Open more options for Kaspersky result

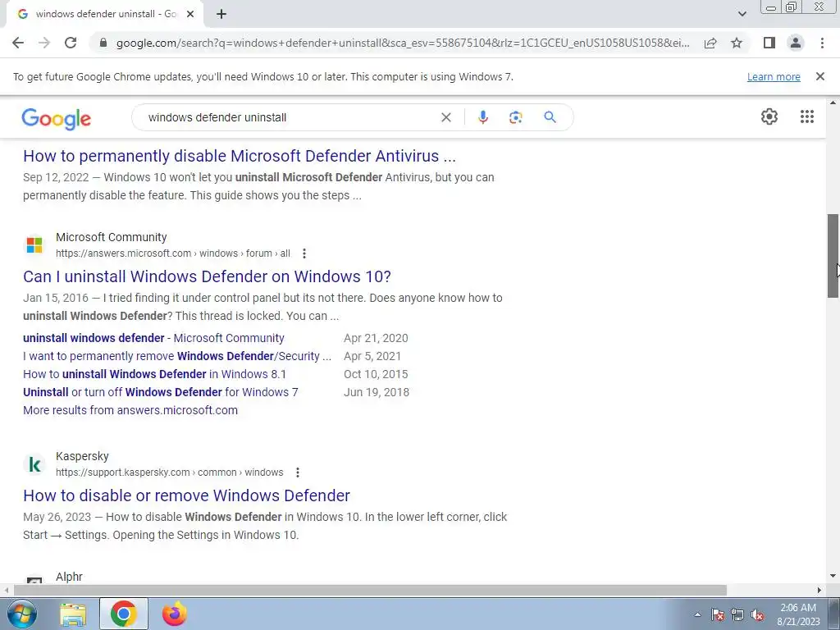point(297,472)
